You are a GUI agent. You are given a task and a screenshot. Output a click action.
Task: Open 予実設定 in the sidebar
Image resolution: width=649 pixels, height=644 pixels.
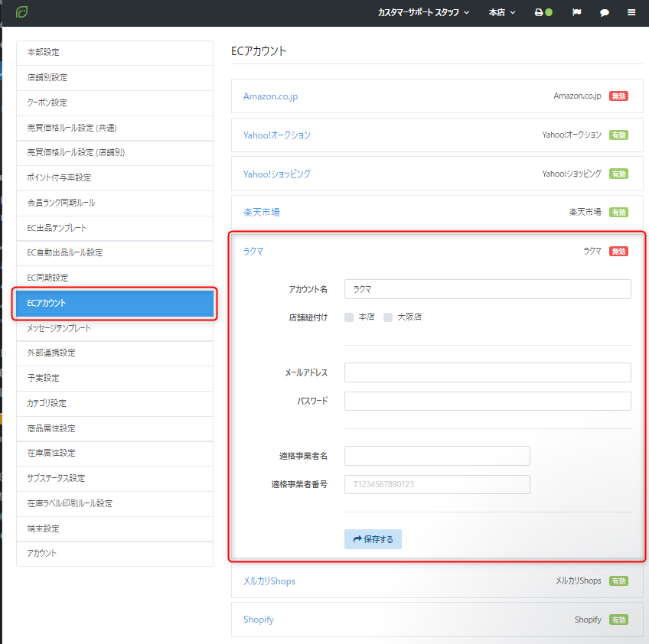click(x=115, y=379)
